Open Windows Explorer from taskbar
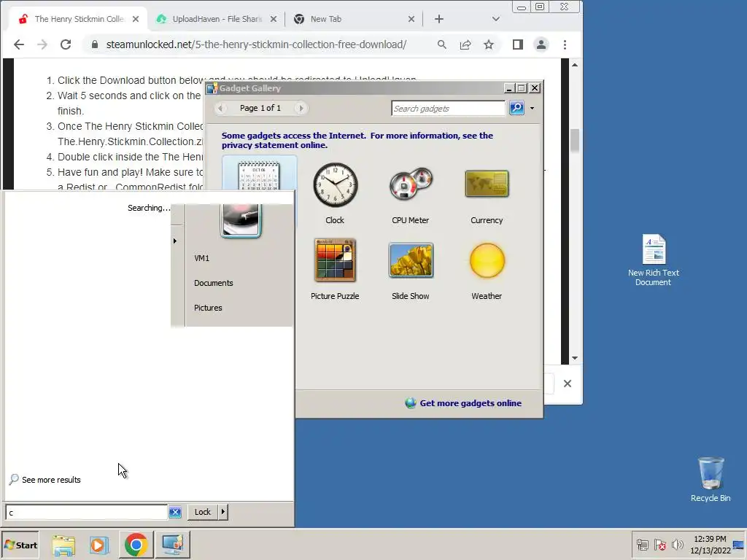The width and height of the screenshot is (747, 560). click(63, 545)
